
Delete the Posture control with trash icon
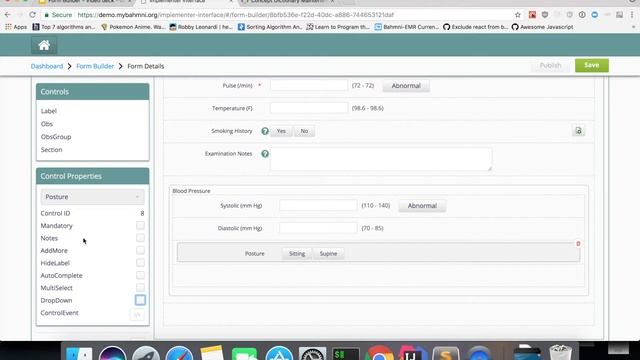(x=578, y=244)
